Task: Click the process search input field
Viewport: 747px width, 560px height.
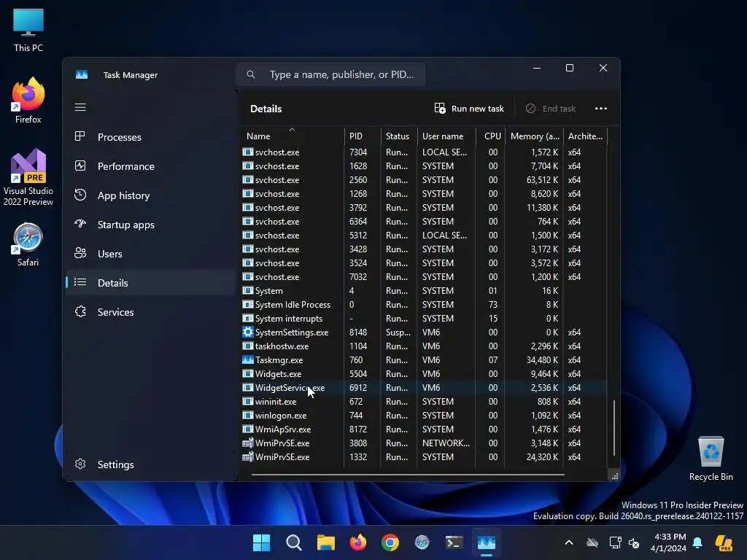Action: [x=330, y=74]
